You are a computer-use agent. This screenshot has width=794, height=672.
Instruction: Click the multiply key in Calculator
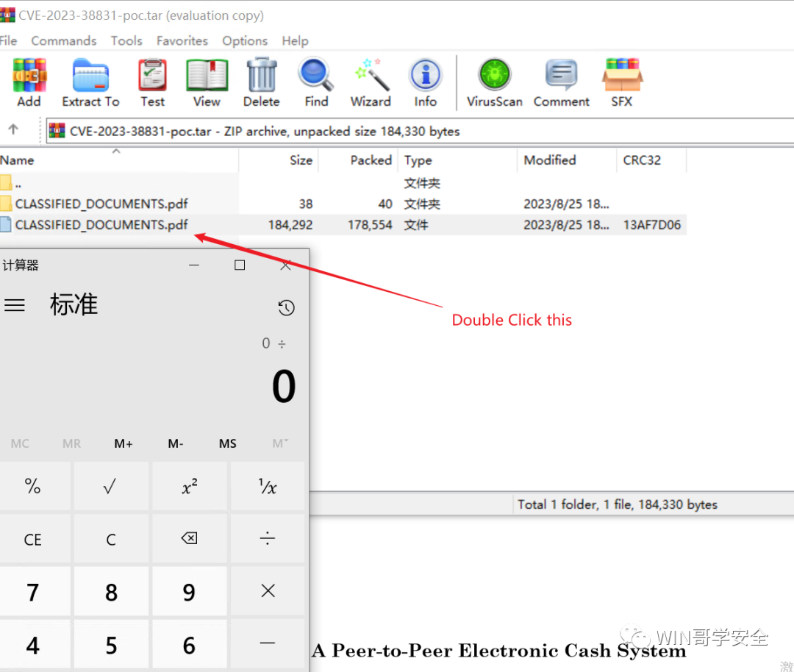pos(268,591)
